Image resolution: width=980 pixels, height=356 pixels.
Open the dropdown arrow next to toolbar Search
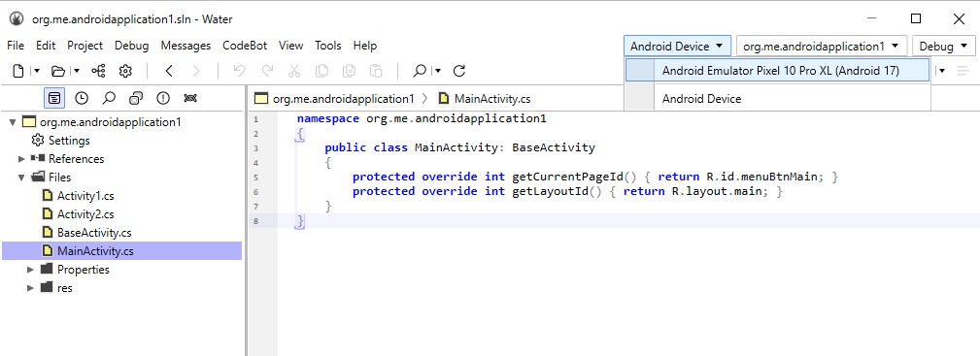coord(437,71)
